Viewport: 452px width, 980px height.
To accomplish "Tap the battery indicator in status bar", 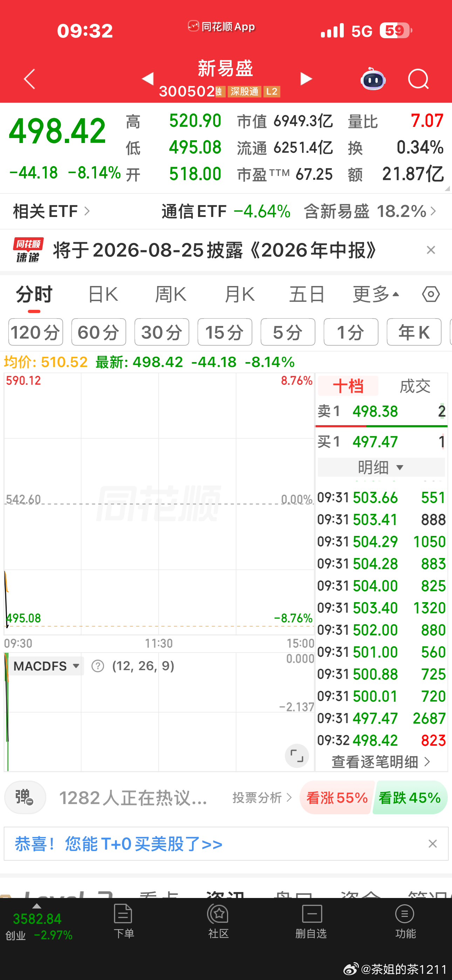I will [396, 31].
